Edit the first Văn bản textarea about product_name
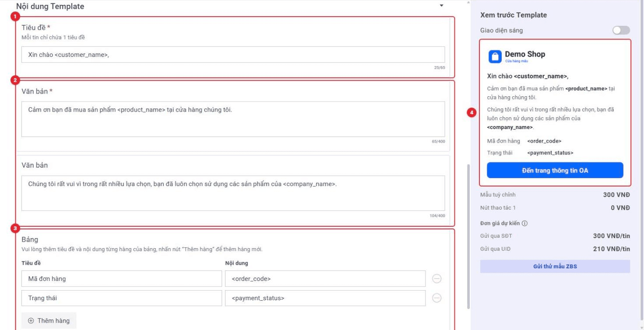The height and width of the screenshot is (330, 644). point(233,119)
